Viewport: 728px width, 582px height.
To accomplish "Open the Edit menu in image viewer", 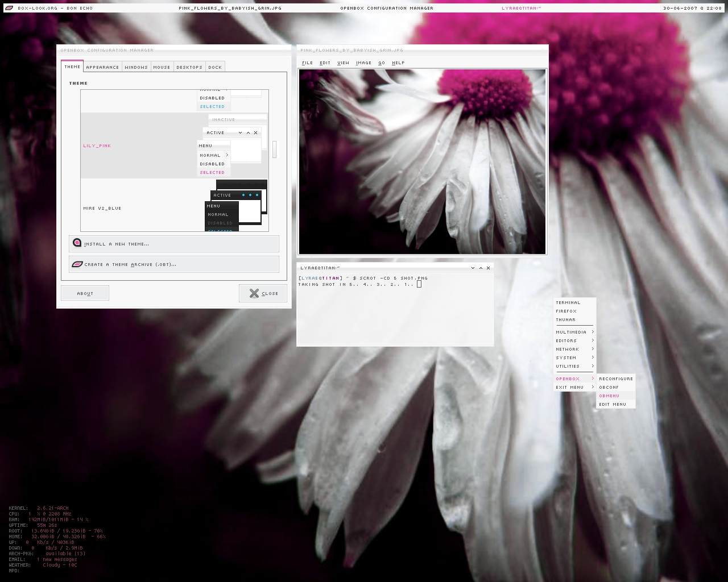I will click(x=325, y=63).
